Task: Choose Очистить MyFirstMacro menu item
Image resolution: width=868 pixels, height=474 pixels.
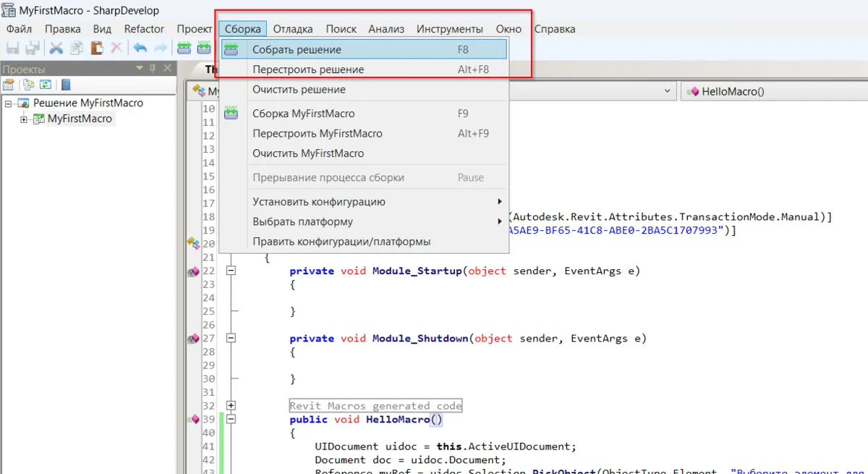Action: pyautogui.click(x=364, y=153)
